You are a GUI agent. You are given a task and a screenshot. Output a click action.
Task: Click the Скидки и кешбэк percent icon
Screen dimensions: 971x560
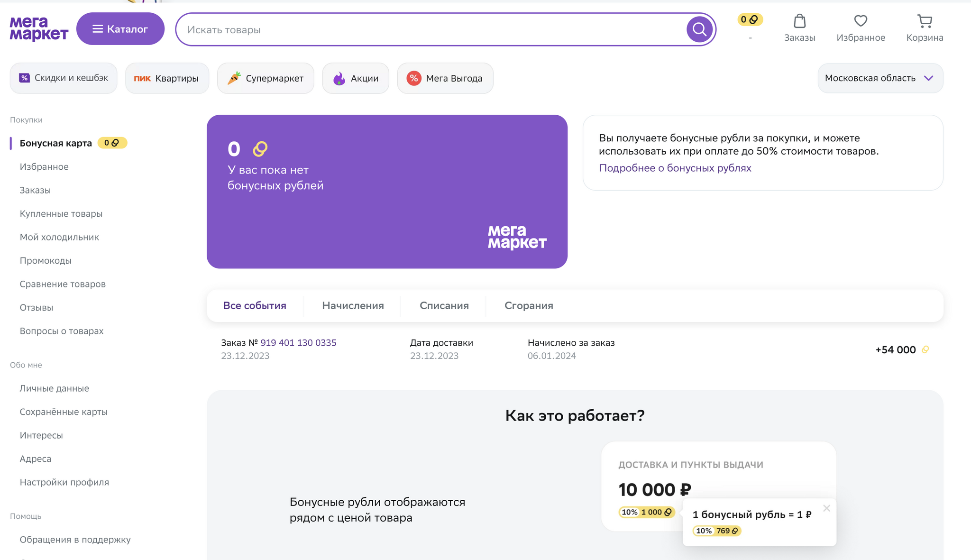(x=24, y=78)
